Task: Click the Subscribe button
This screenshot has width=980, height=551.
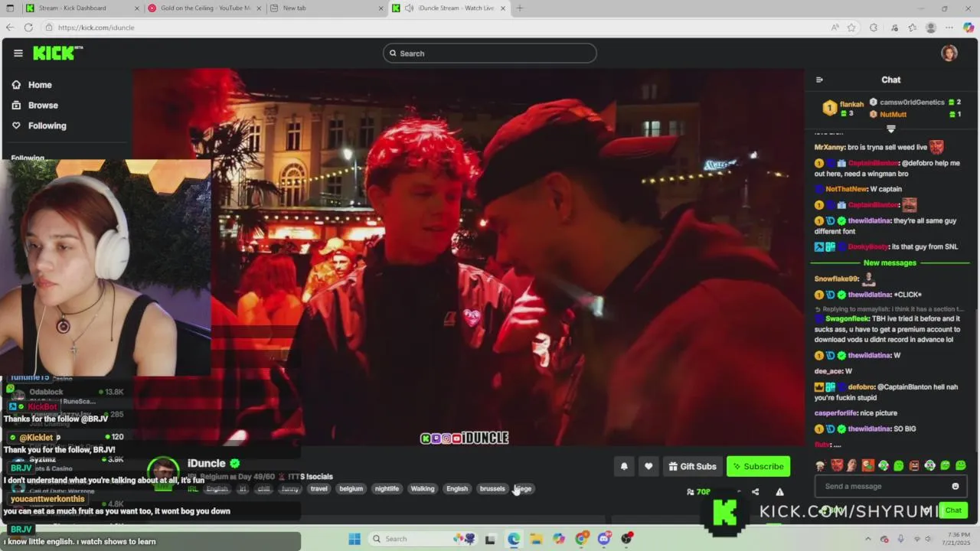Action: (x=758, y=466)
